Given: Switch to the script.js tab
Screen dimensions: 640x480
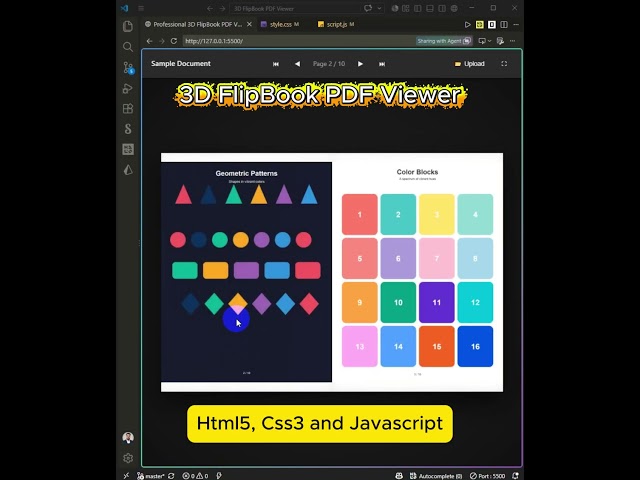Looking at the screenshot, I should coord(336,24).
